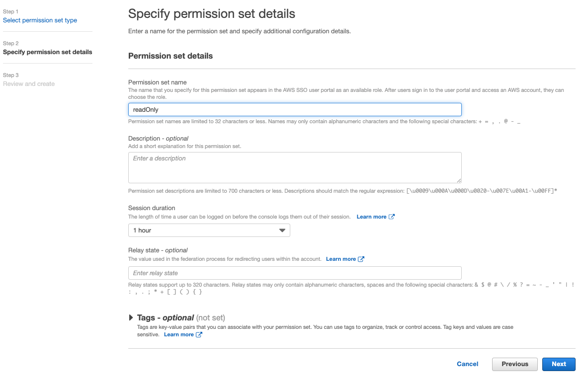
Task: Open Learn more link for Session duration
Action: coord(371,217)
